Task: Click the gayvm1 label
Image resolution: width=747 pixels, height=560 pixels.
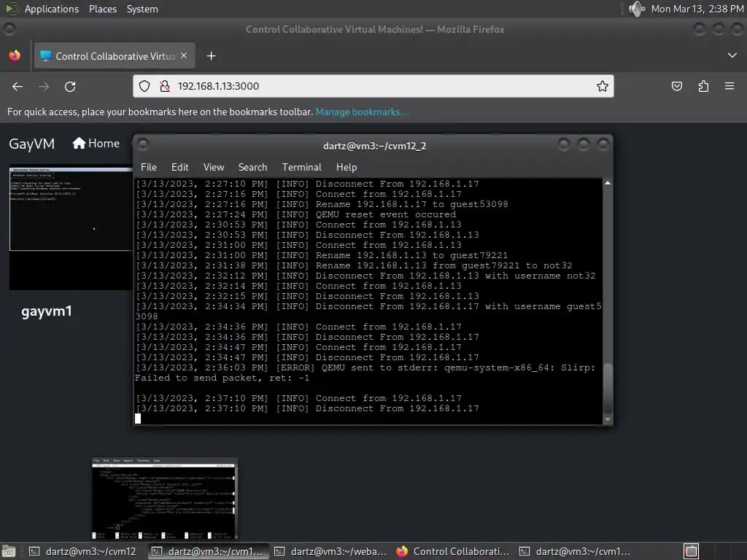Action: point(47,311)
